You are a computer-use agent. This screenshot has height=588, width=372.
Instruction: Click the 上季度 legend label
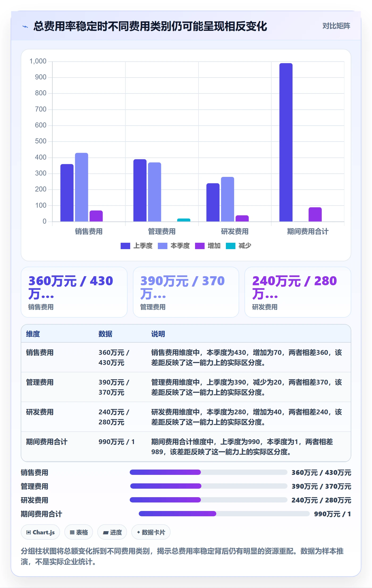tap(143, 246)
